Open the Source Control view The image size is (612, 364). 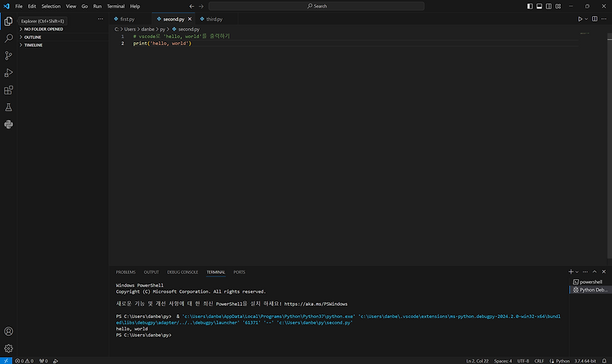(8, 55)
